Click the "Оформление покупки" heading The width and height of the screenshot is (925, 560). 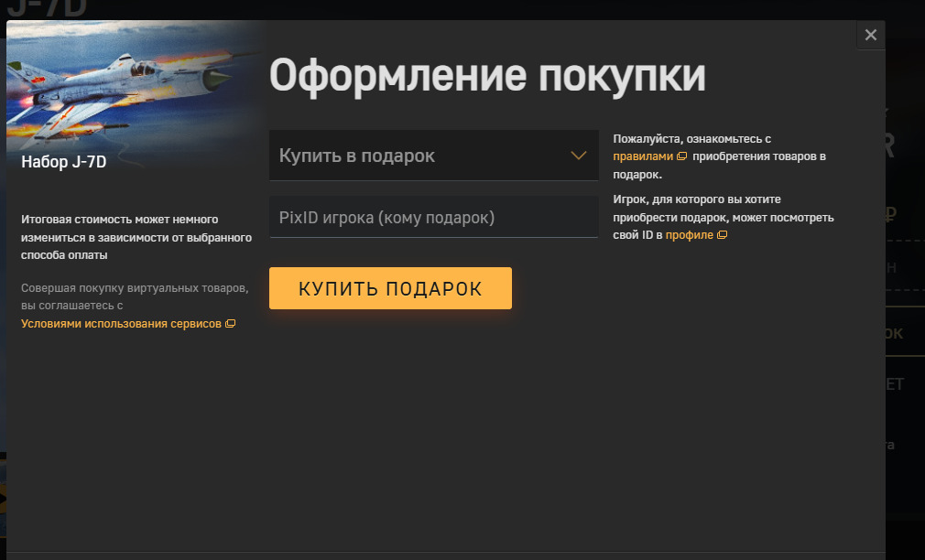point(487,76)
